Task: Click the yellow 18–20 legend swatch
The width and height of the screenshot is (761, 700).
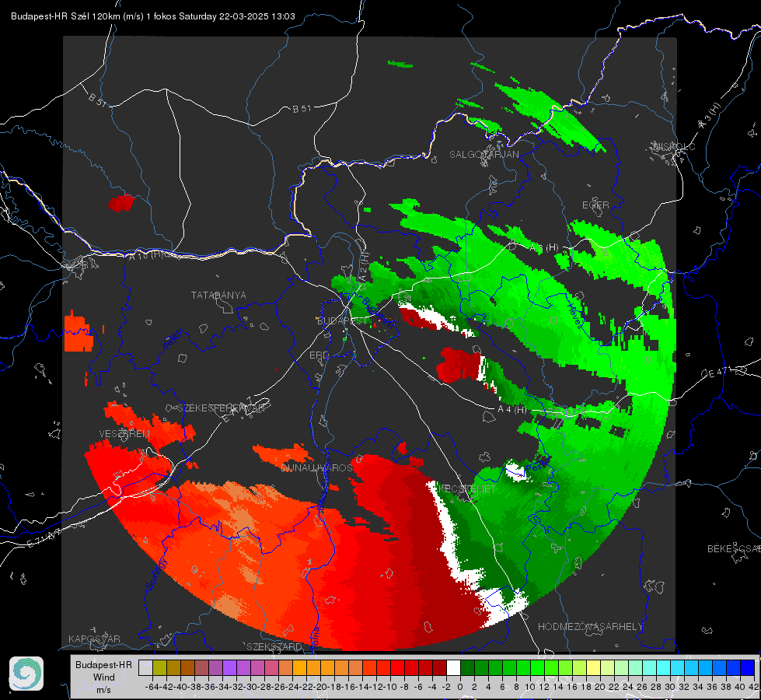Action: coord(594,668)
